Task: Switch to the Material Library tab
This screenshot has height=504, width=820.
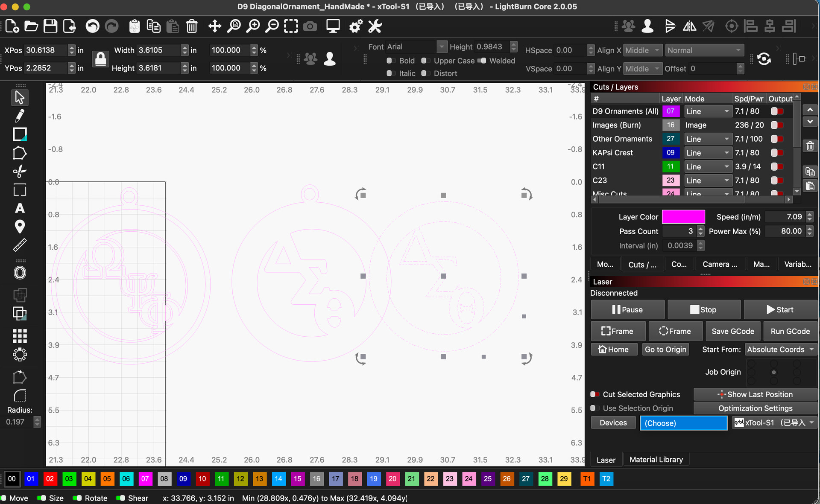Action: (656, 460)
